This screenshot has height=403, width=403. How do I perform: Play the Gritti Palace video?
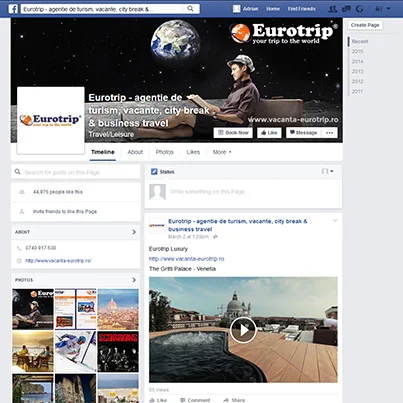[x=243, y=330]
